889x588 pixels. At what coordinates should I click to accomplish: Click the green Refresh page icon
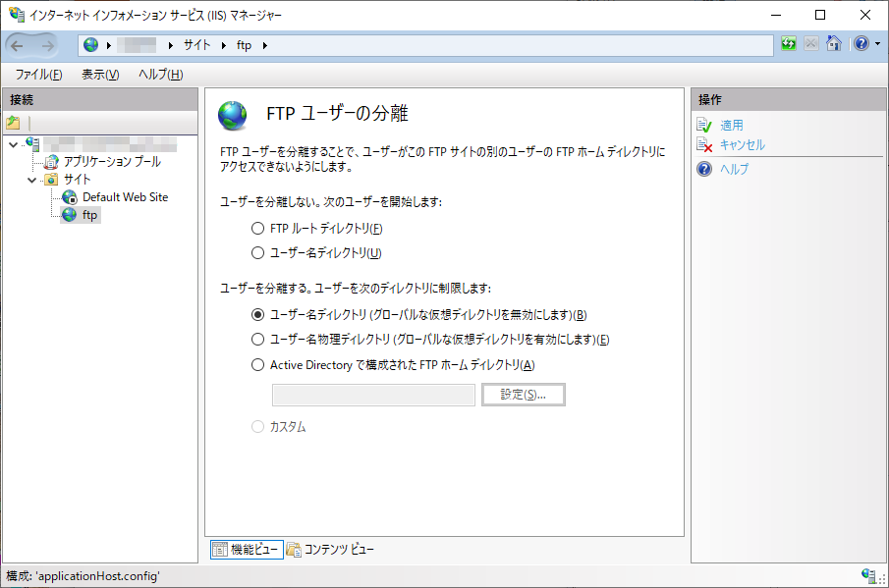coord(789,43)
